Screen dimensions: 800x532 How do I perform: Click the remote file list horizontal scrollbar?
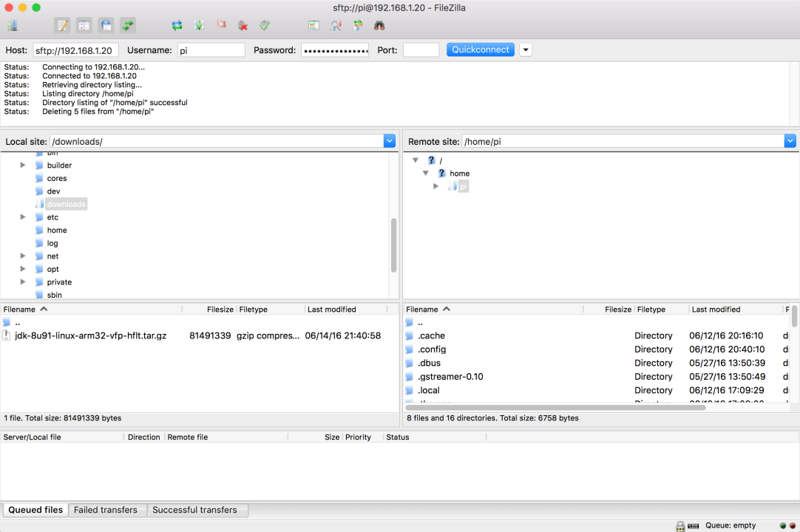(x=555, y=408)
